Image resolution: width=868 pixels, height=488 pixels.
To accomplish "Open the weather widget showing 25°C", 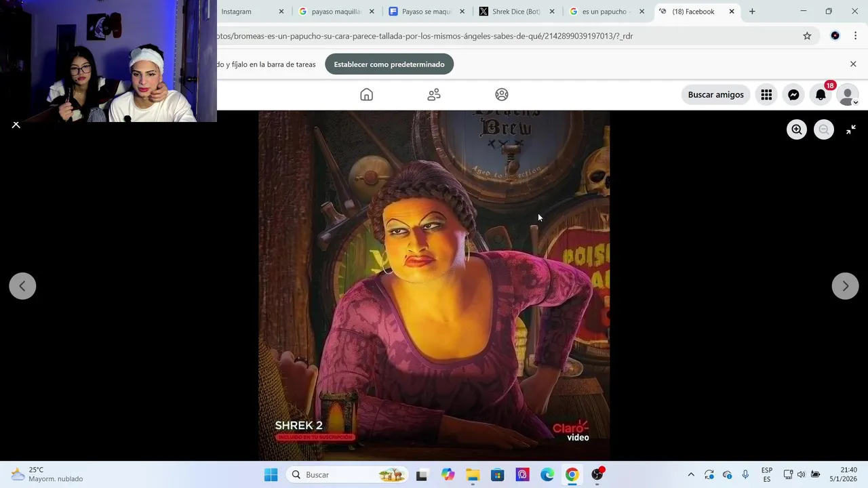I will pyautogui.click(x=47, y=474).
